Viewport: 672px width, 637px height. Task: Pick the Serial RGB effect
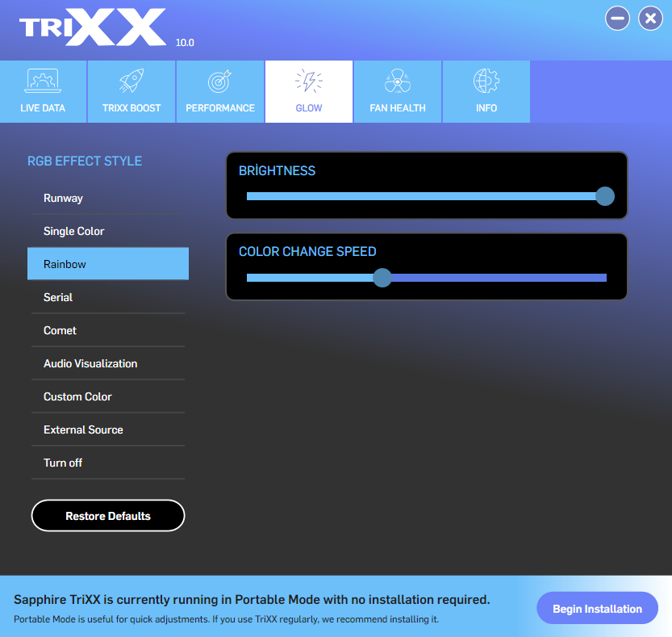coord(108,297)
